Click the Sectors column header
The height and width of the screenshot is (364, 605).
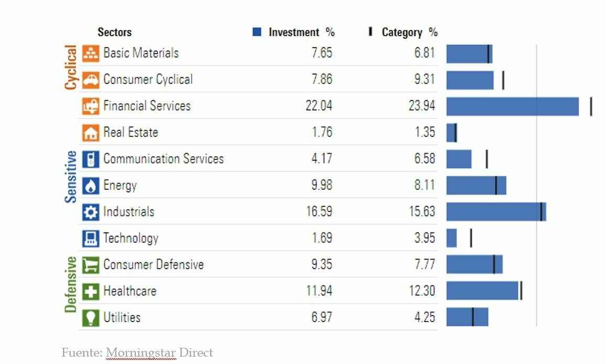pos(114,33)
